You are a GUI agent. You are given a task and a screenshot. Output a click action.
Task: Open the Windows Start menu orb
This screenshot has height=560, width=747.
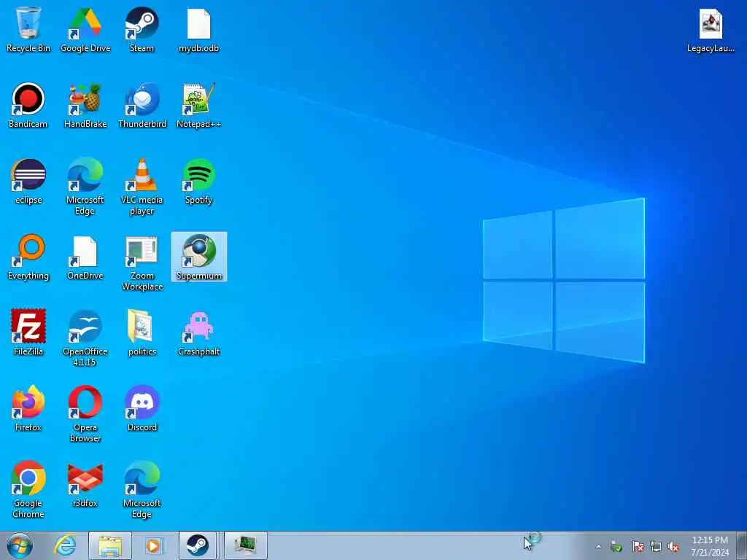20,545
